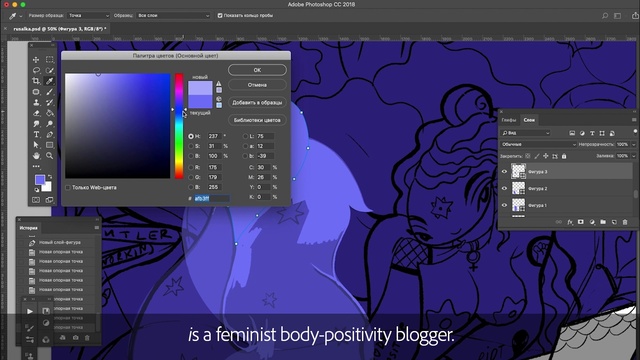Enable Только Web-цвета checkbox
Viewport: 640px width, 360px height.
68,187
